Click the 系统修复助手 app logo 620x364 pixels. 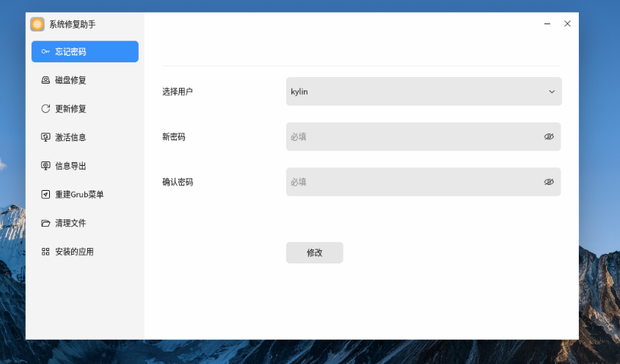(37, 24)
